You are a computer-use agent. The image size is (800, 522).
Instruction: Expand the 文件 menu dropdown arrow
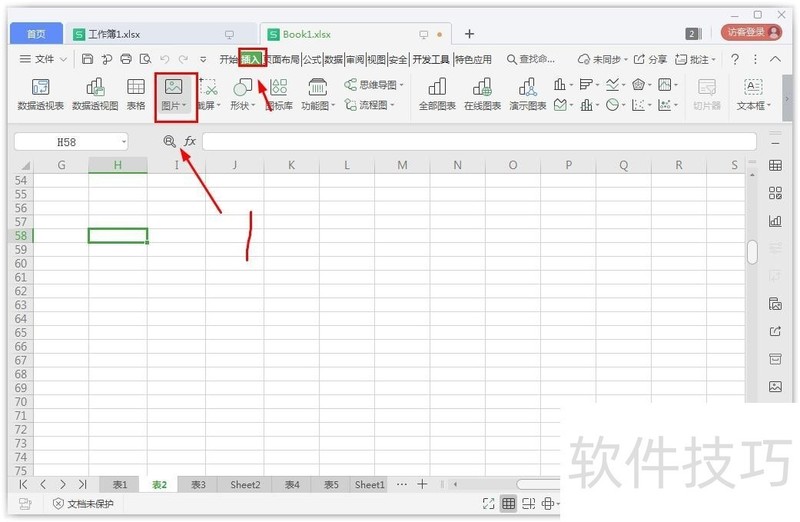[63, 59]
